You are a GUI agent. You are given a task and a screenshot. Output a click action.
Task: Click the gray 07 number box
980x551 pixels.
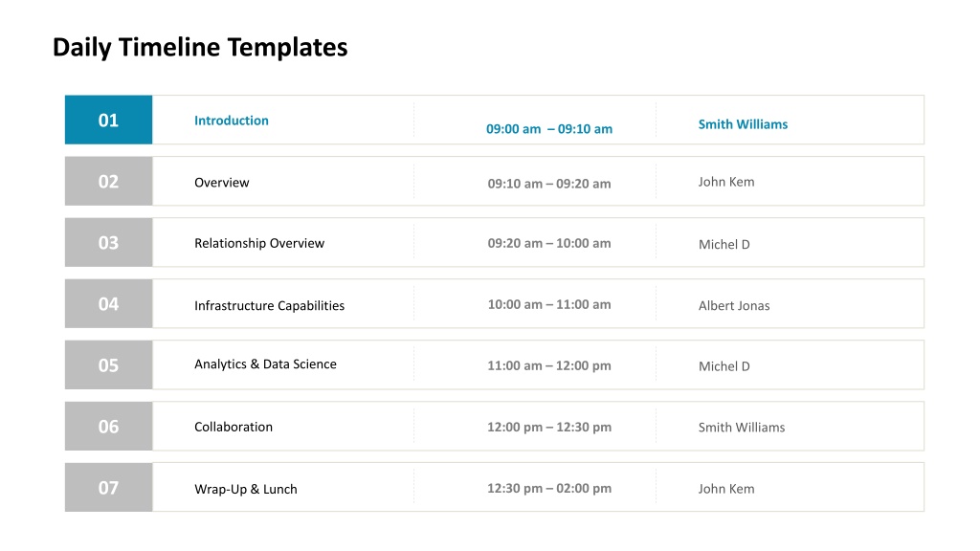point(109,487)
